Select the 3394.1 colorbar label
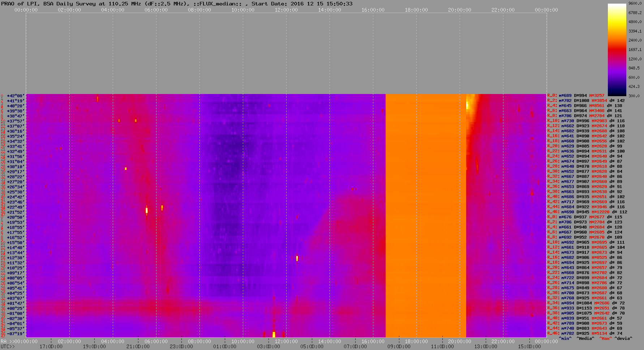 pyautogui.click(x=635, y=31)
